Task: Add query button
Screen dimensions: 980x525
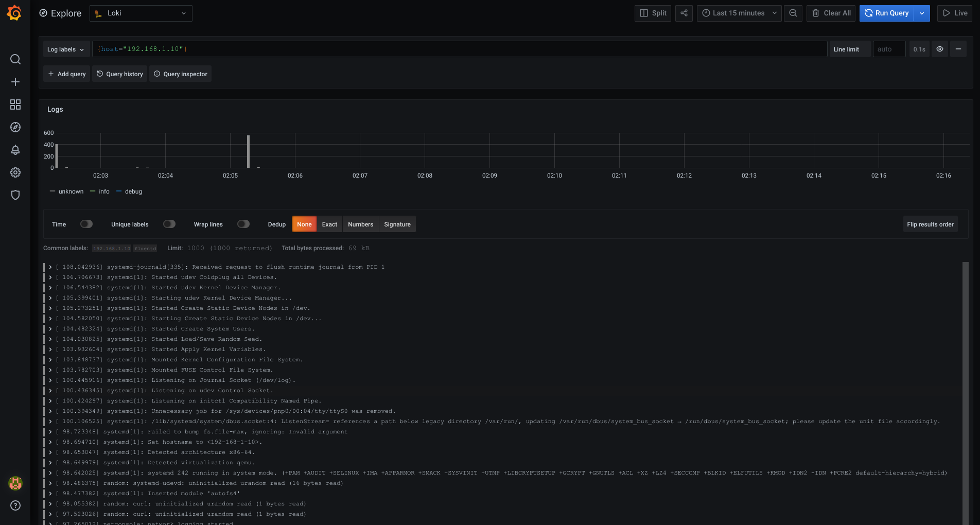Action: (x=67, y=74)
